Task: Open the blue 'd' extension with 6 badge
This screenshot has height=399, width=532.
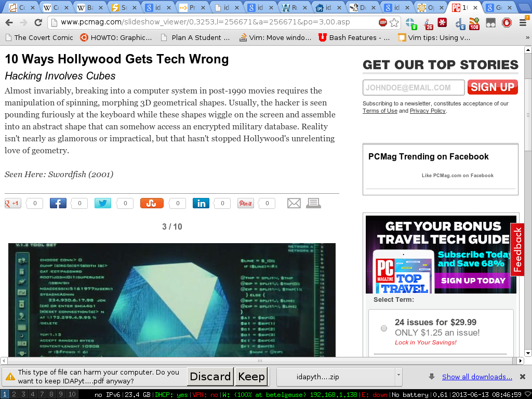Action: 460,23
